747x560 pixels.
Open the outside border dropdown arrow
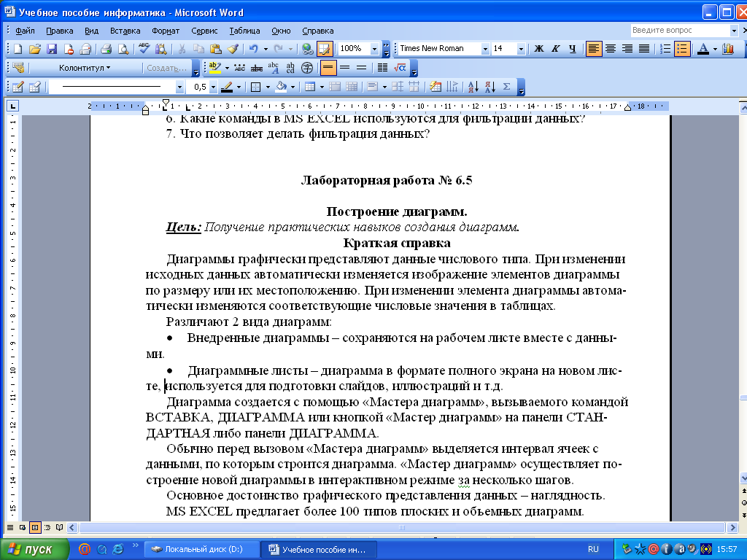pyautogui.click(x=267, y=87)
